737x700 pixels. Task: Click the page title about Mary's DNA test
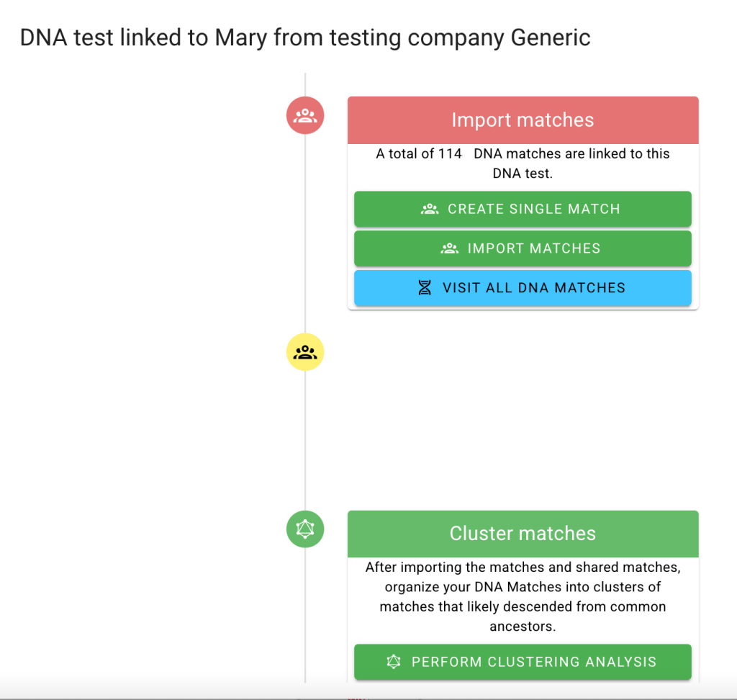[x=305, y=37]
